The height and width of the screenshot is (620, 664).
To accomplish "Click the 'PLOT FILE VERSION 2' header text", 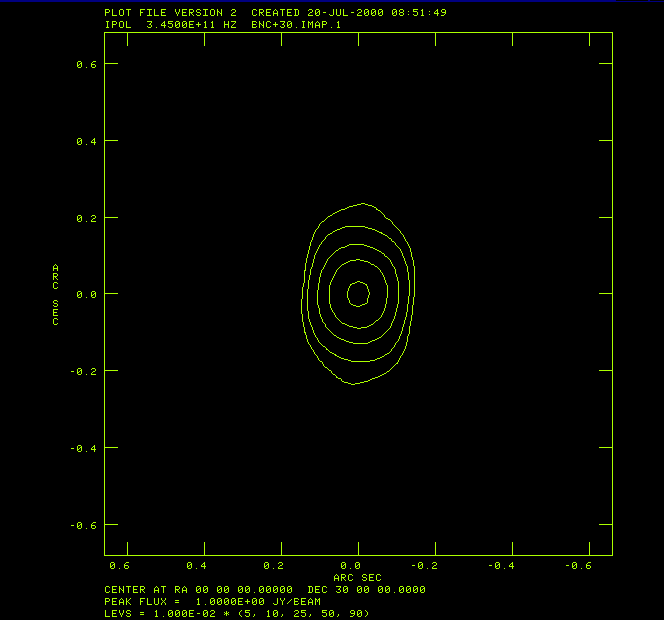I will [x=170, y=13].
